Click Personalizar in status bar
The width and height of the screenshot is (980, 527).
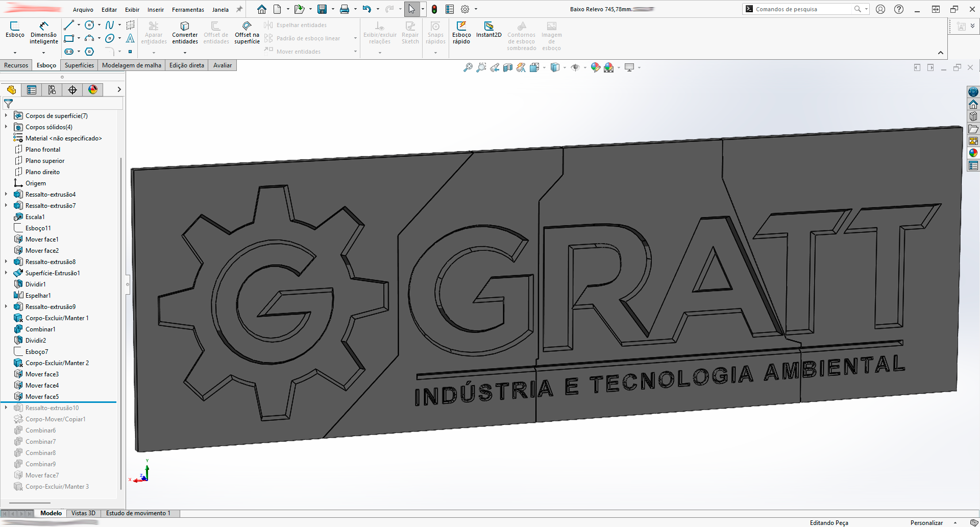(926, 523)
